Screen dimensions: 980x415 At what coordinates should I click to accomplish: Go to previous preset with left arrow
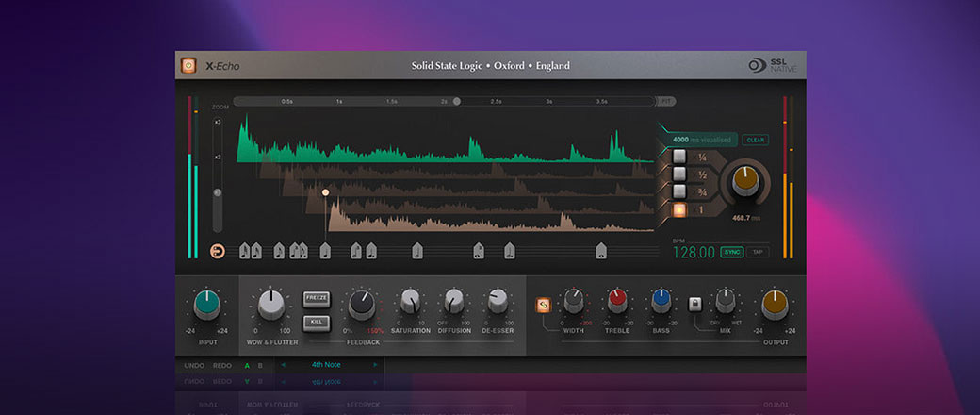(283, 364)
